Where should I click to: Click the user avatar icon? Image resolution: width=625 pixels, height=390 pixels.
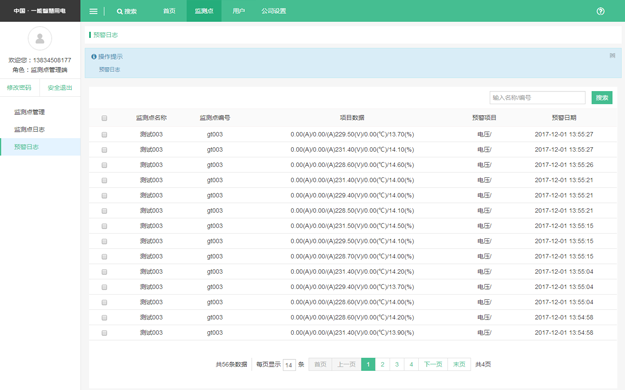click(39, 38)
